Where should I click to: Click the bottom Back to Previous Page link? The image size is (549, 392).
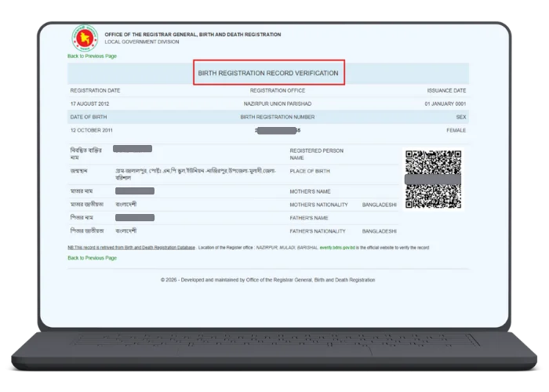(92, 258)
